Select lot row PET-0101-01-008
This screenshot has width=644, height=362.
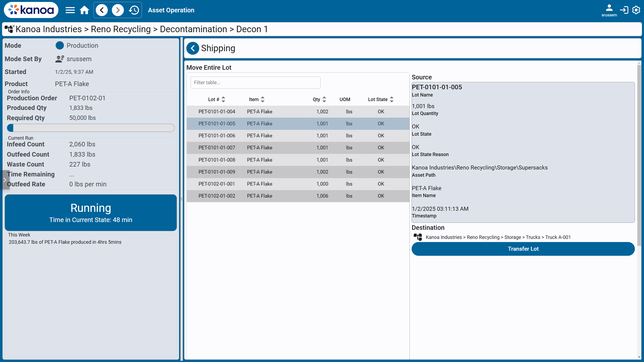pos(298,160)
